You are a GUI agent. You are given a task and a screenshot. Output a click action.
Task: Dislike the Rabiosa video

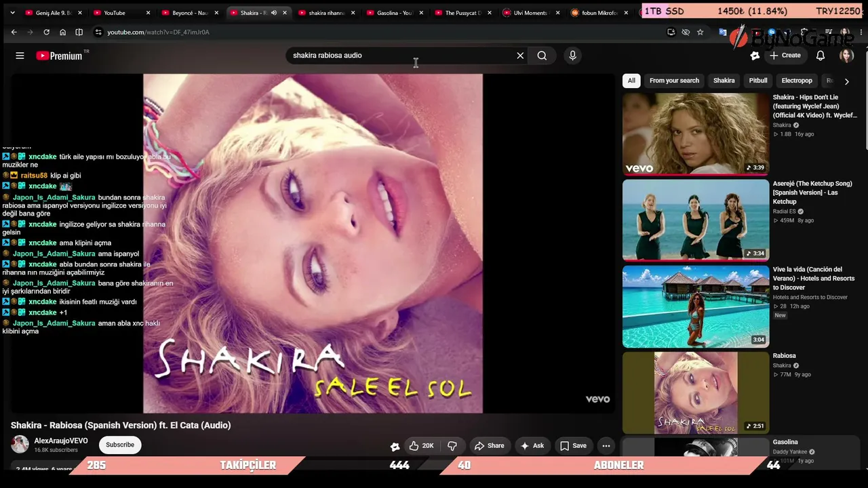pyautogui.click(x=452, y=446)
